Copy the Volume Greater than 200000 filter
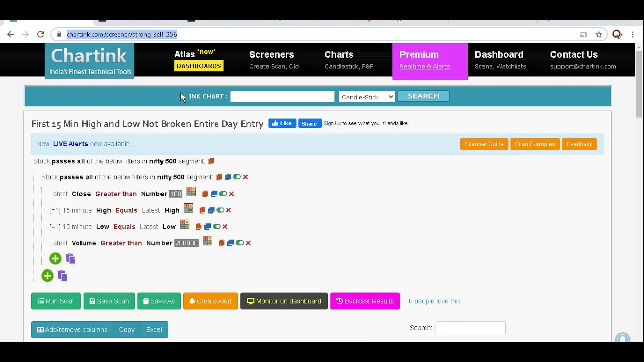The height and width of the screenshot is (362, 644). pyautogui.click(x=221, y=243)
